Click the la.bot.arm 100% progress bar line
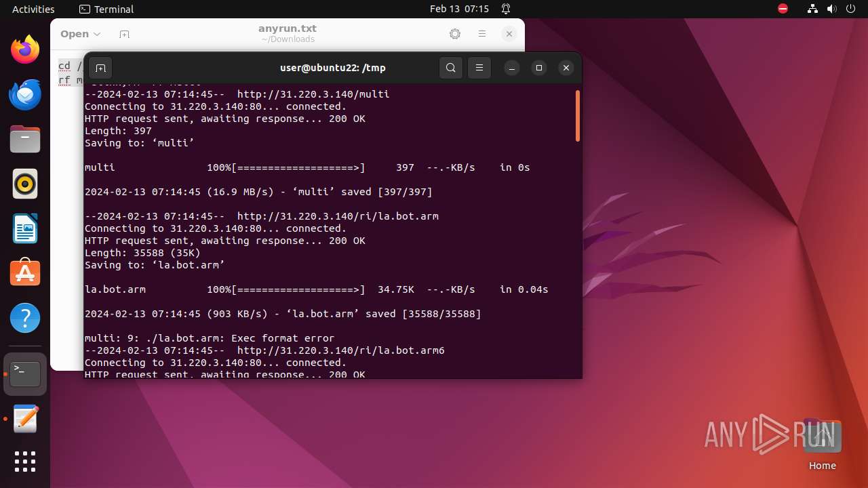Viewport: 868px width, 488px height. coord(317,289)
